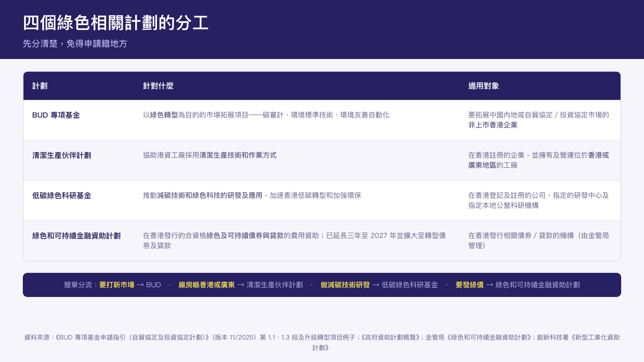Select the BUD 專項基金 row label
This screenshot has height=362, width=644.
click(56, 115)
